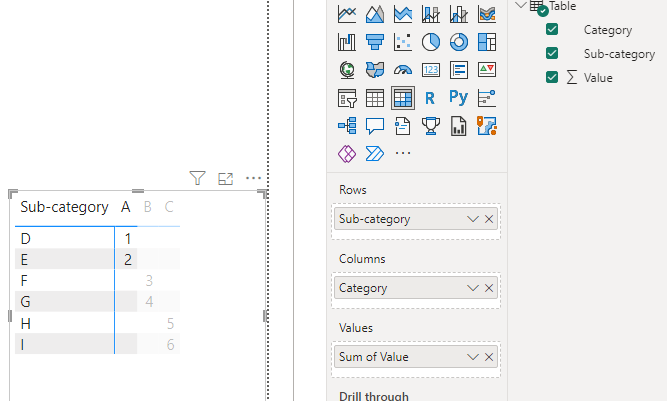Select the Area chart visualization
The image size is (667, 401).
375,14
